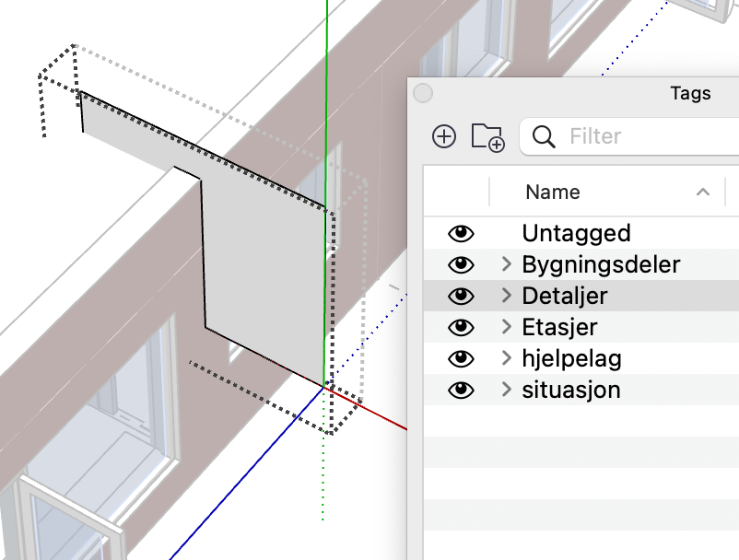Expand the Bygningsdeler folder

(507, 264)
